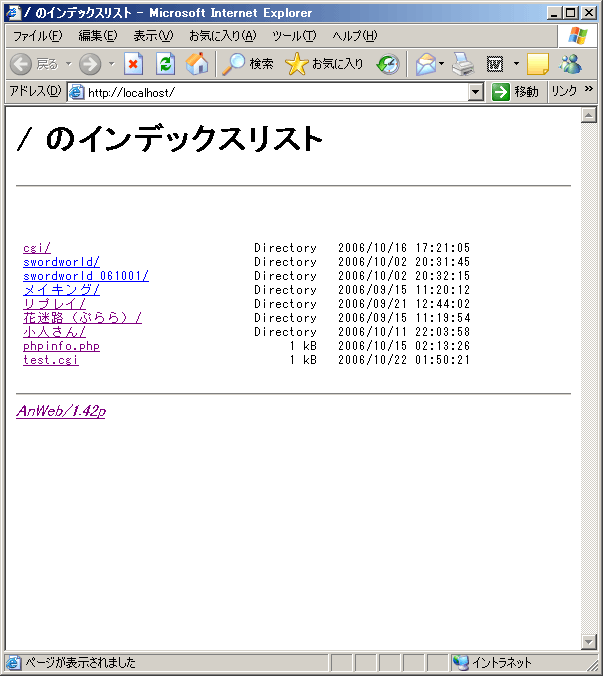This screenshot has width=603, height=676.
Task: Open the 表示 (View) menu
Action: tap(152, 36)
